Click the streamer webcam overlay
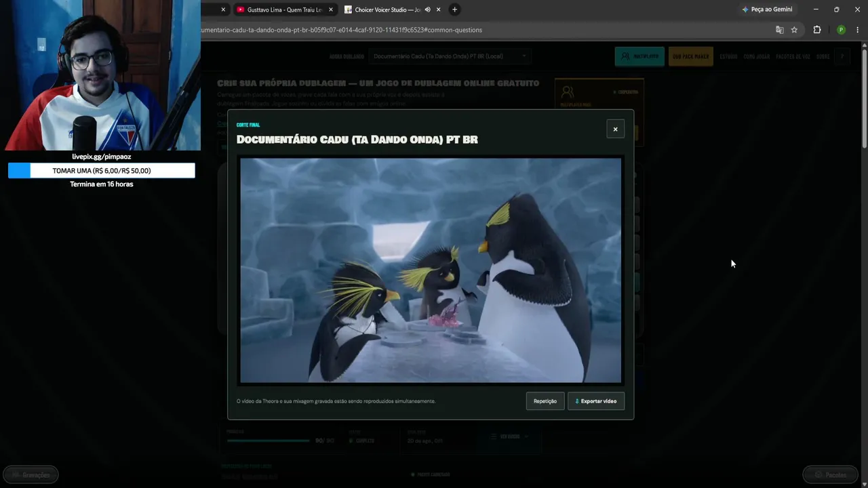This screenshot has height=488, width=868. click(x=100, y=75)
